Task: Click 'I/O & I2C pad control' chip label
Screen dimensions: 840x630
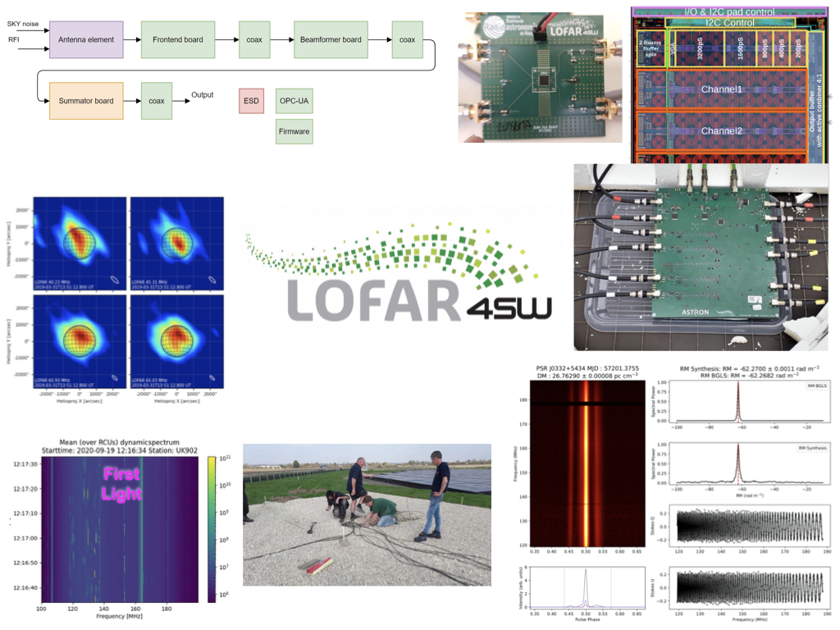Action: tap(729, 11)
